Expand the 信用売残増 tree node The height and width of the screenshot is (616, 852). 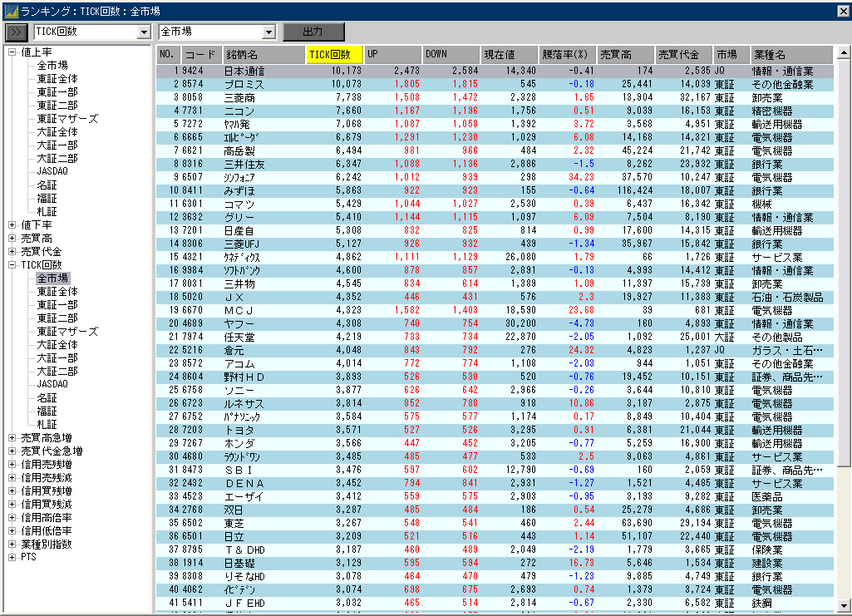12,465
